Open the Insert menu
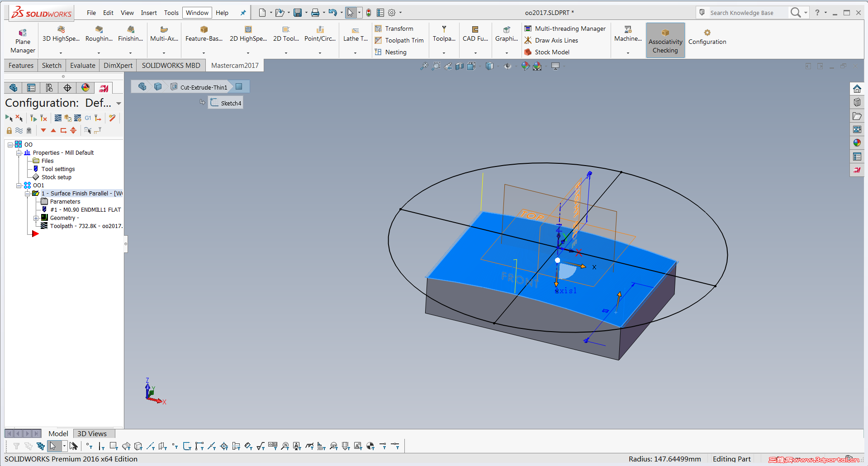868x466 pixels. coord(149,13)
